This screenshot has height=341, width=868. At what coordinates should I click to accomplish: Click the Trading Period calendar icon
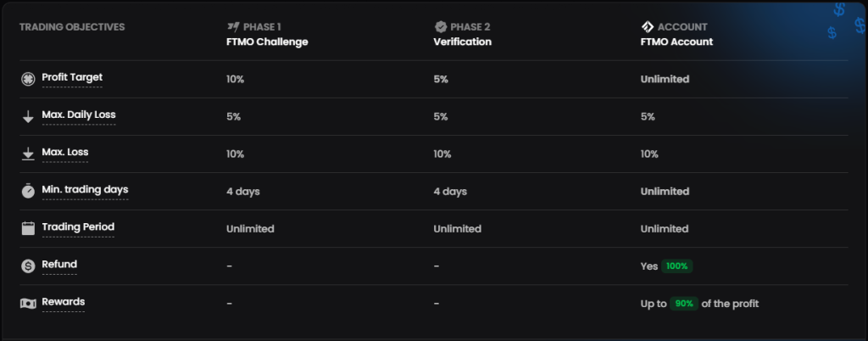tap(28, 228)
